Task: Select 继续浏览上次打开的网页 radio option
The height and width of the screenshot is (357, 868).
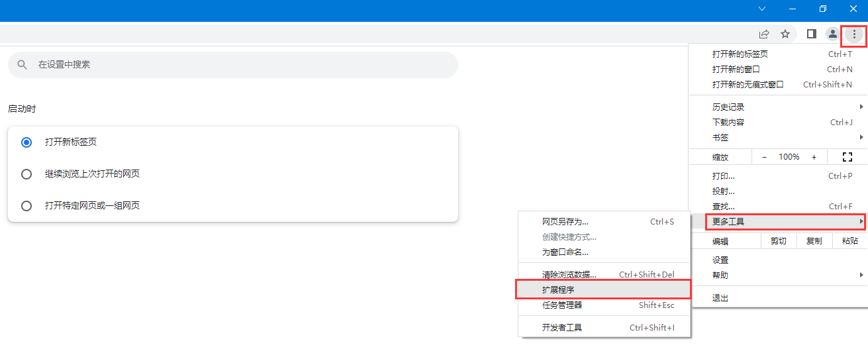Action: [x=26, y=174]
